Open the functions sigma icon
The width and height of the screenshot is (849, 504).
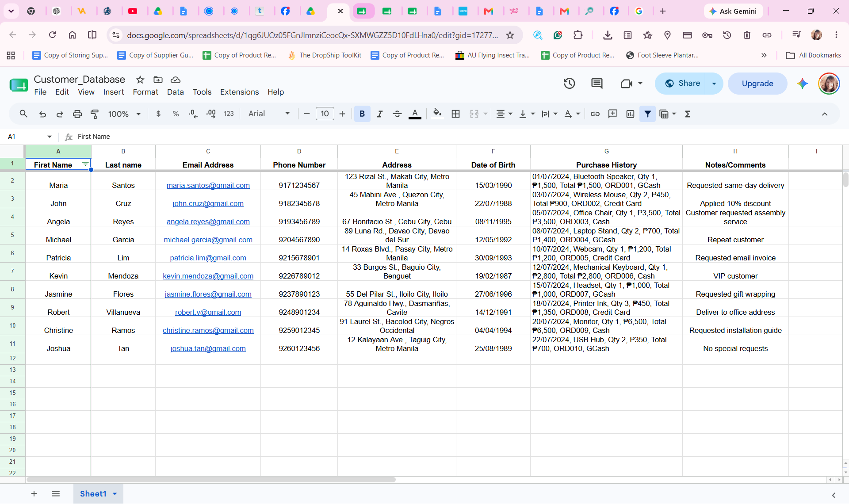tap(688, 114)
